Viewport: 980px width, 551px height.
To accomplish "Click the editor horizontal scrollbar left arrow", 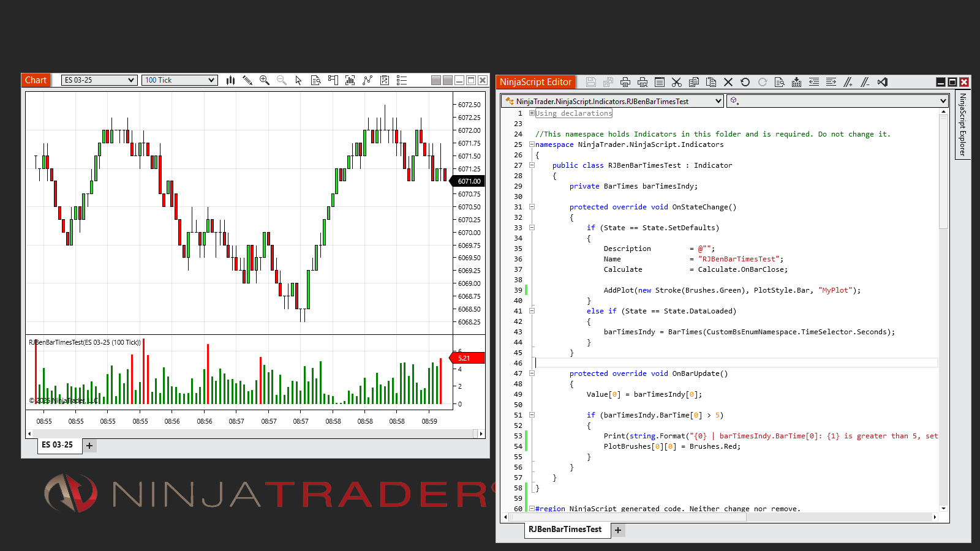I will point(505,517).
